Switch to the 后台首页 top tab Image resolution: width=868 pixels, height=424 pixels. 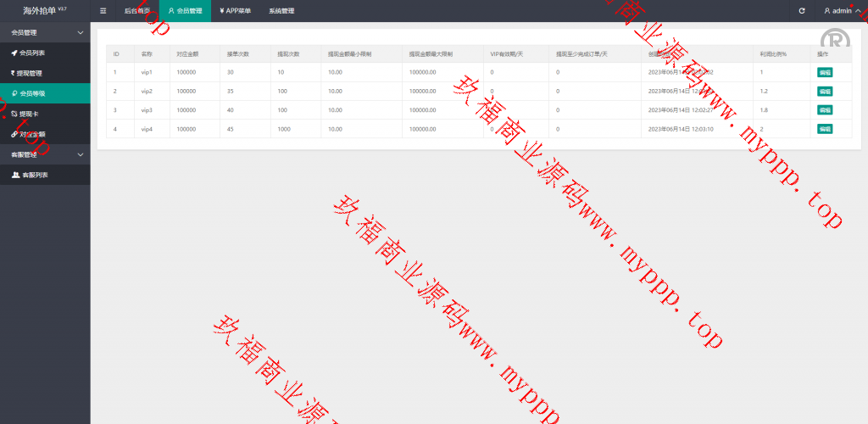136,11
